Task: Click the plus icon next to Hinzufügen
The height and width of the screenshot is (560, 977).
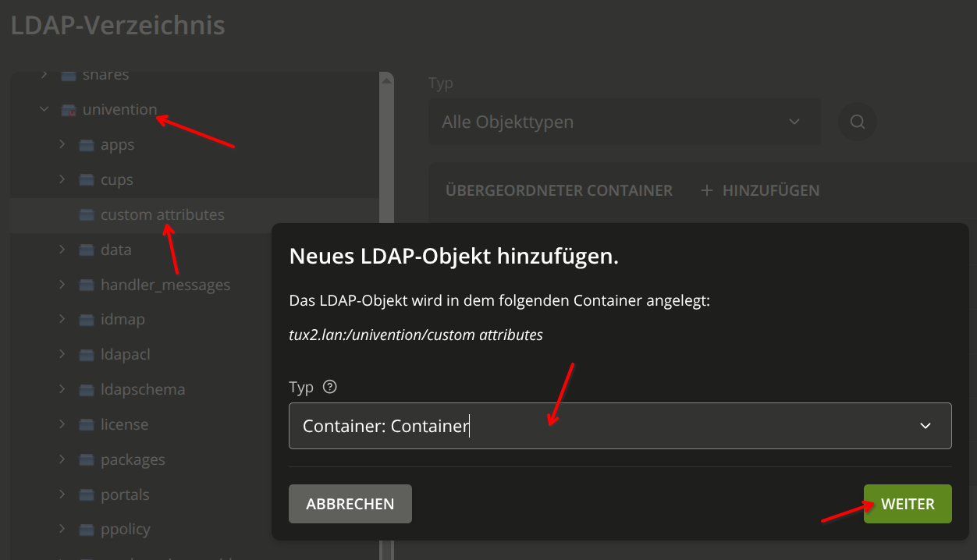Action: (707, 190)
